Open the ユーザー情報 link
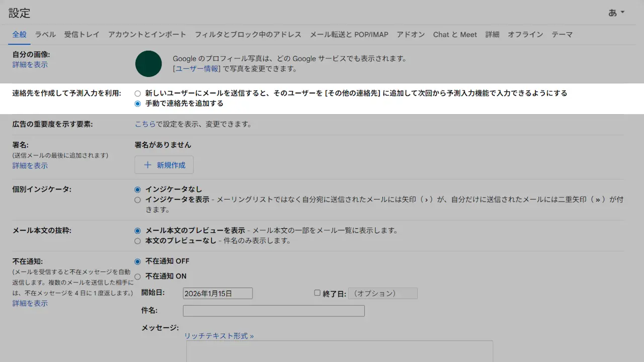The image size is (644, 362). (x=197, y=69)
